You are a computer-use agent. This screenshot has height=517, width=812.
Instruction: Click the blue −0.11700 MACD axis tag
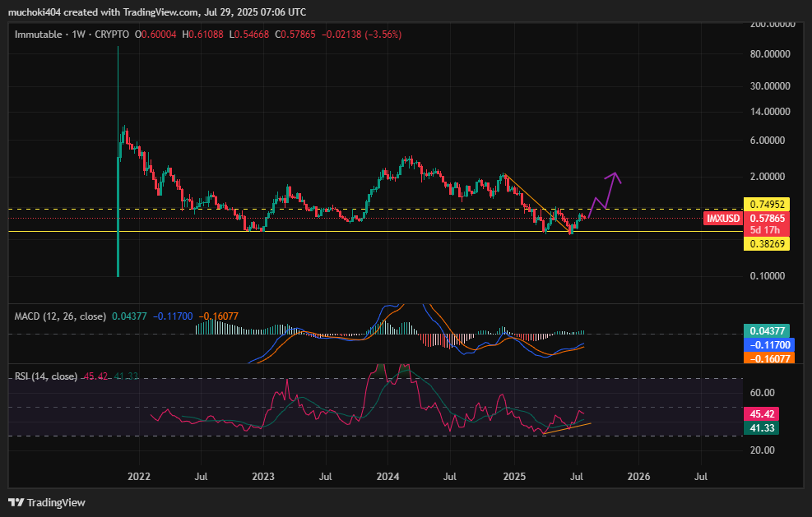click(x=768, y=344)
